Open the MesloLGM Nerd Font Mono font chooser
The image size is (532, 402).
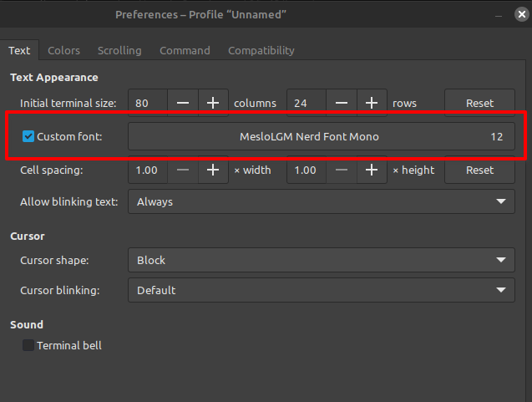322,136
